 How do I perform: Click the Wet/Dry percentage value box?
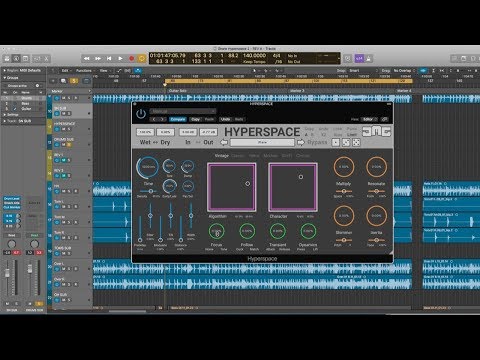pyautogui.click(x=145, y=132)
